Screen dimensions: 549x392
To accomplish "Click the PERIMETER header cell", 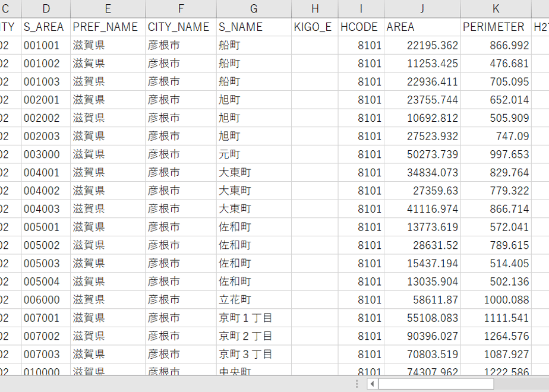I will click(496, 27).
